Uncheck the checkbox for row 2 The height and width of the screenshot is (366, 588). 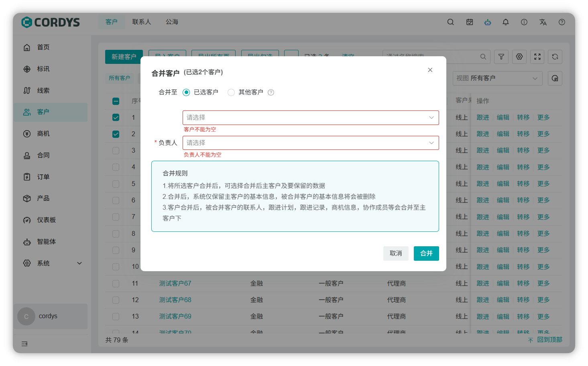point(116,134)
